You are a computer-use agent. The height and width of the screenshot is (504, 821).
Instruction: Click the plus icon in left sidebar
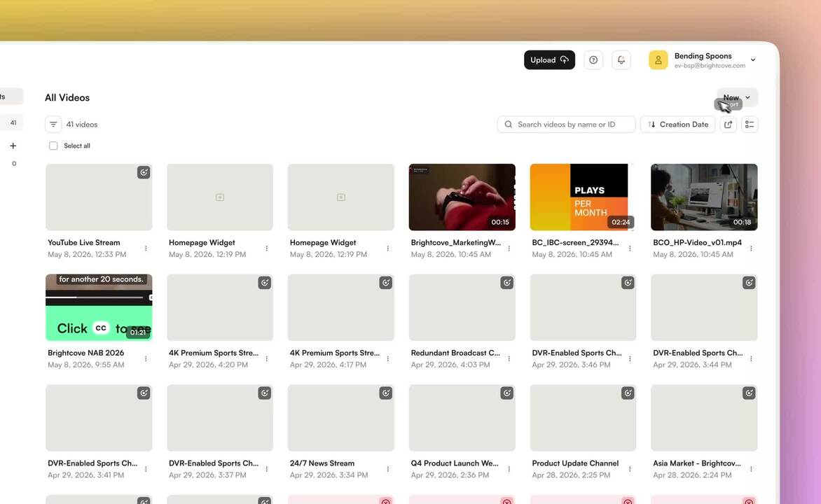[13, 146]
